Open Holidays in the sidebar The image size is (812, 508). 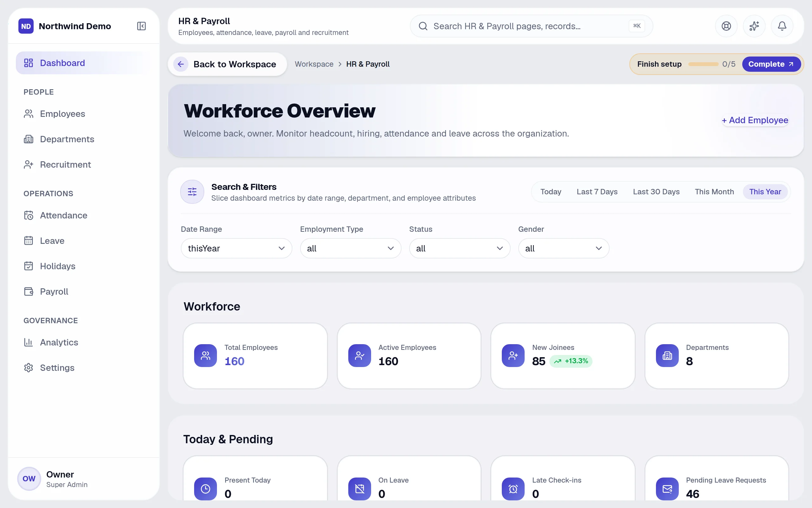coord(83,266)
